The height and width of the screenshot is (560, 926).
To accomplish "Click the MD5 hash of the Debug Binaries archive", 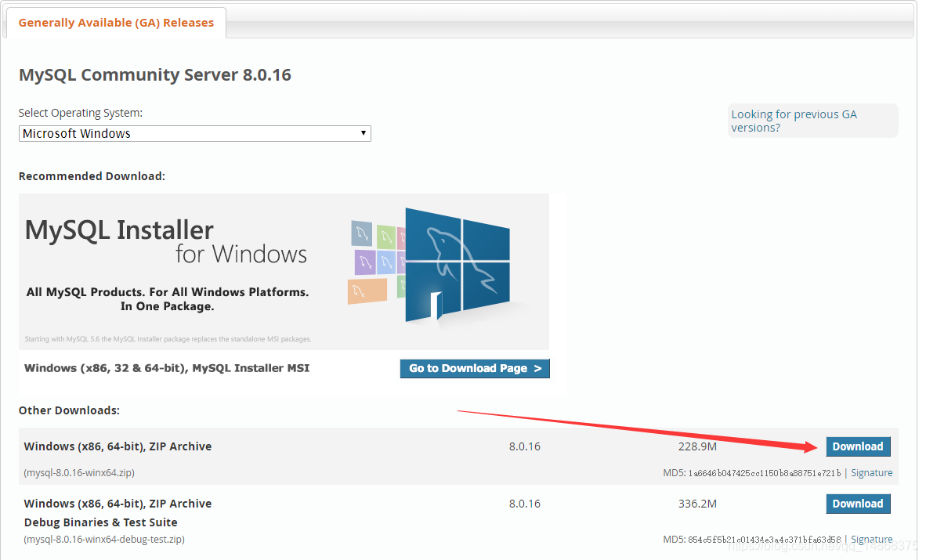I will click(x=764, y=540).
